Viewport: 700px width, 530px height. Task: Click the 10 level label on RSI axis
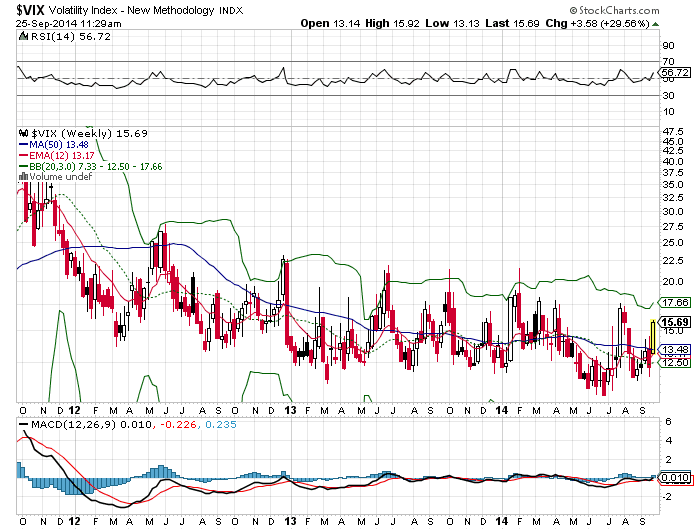coord(668,112)
